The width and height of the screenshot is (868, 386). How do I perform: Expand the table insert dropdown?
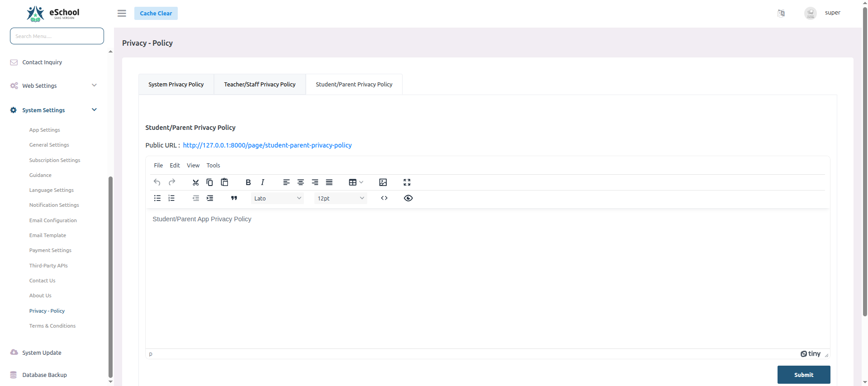click(356, 182)
